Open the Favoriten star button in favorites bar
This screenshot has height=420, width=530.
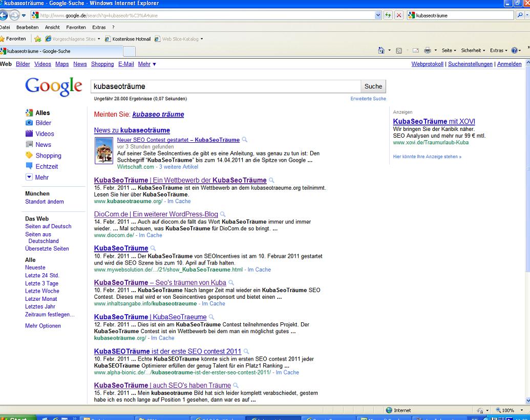coord(13,39)
